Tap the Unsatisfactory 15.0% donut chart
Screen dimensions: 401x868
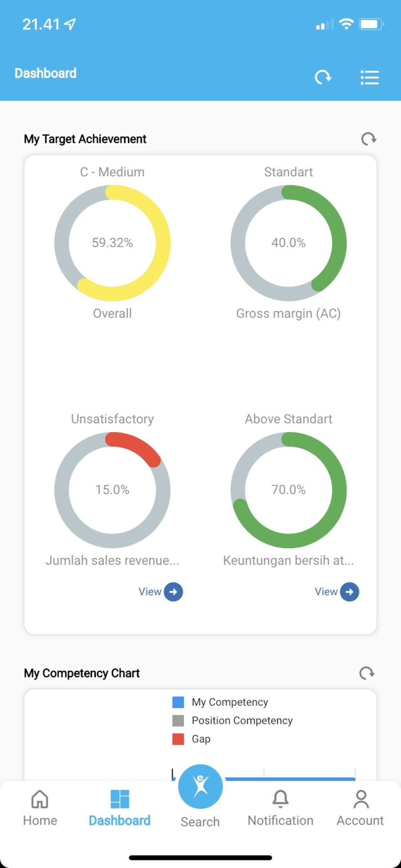(112, 490)
